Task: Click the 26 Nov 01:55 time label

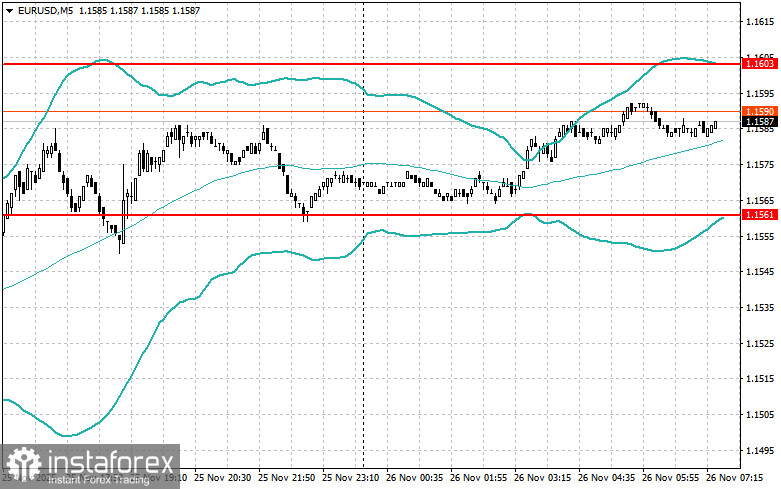Action: [478, 477]
